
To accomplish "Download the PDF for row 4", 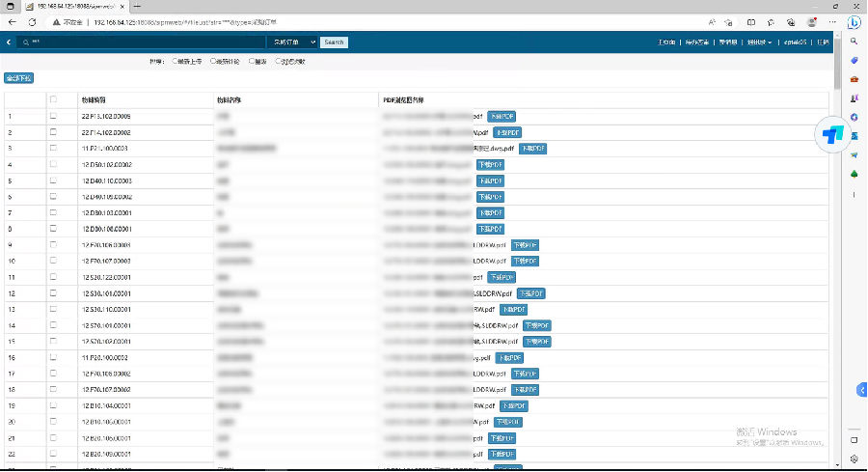I will click(490, 164).
